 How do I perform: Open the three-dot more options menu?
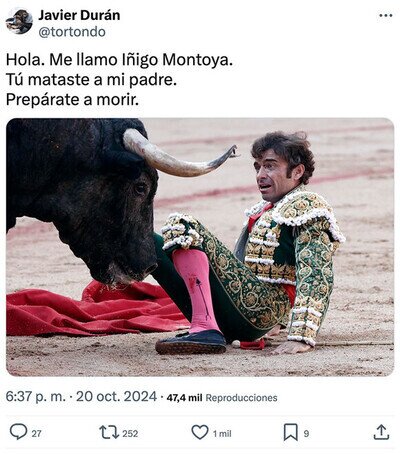click(386, 15)
